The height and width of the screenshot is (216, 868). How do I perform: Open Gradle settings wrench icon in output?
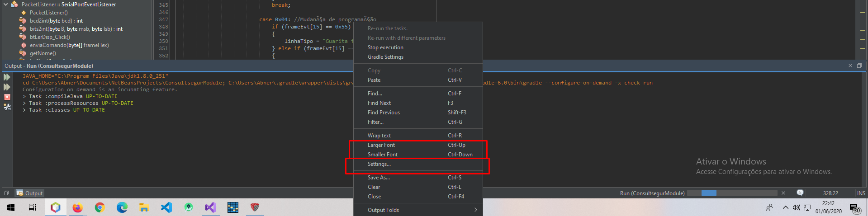click(7, 107)
